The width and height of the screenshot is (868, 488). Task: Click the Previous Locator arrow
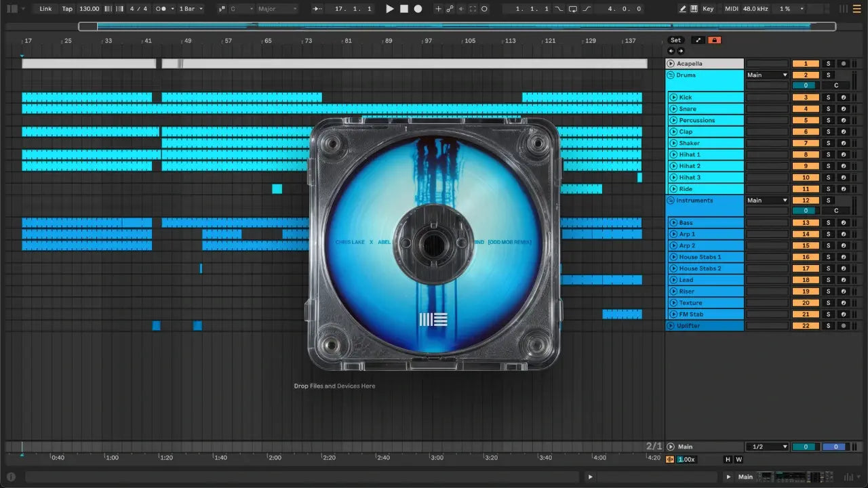pyautogui.click(x=671, y=51)
